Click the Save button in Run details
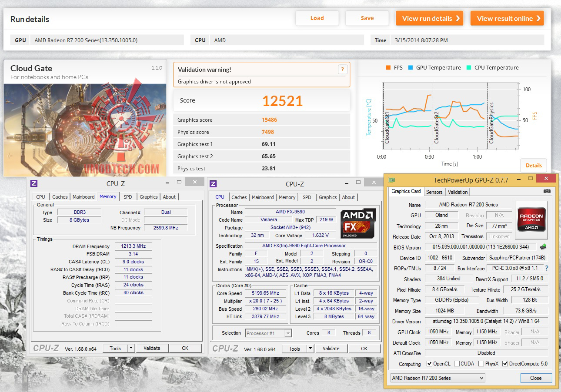 coord(367,18)
